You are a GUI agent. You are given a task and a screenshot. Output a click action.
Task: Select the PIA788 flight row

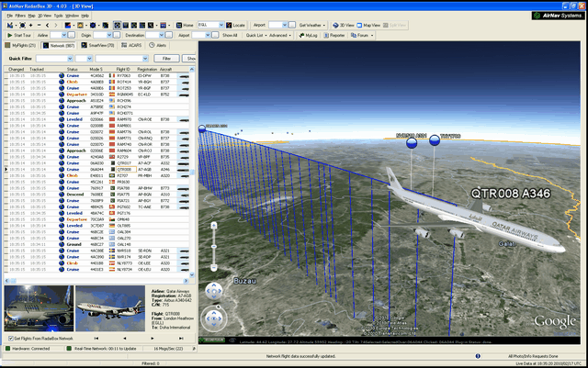[96, 188]
